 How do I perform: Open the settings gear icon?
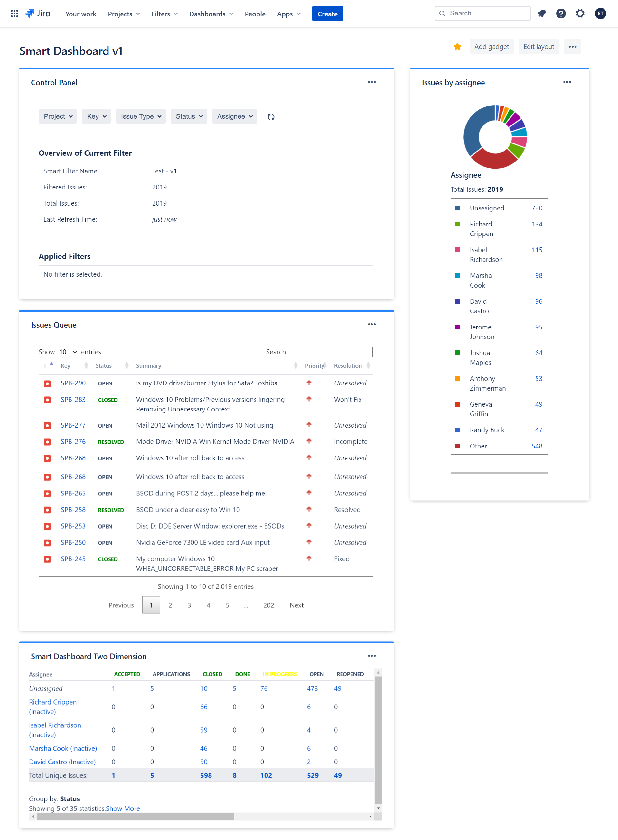tap(580, 14)
